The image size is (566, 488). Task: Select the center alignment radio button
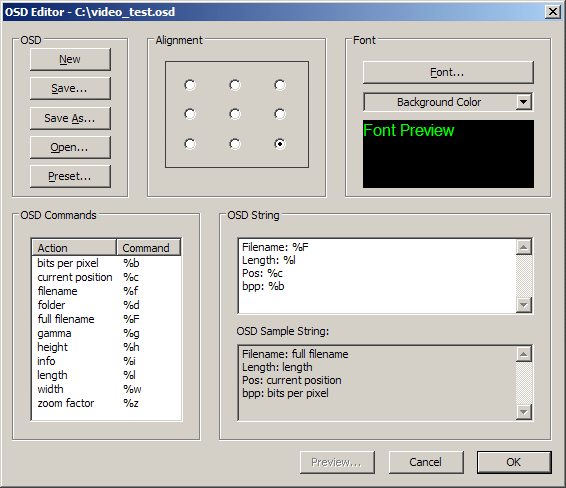(235, 114)
